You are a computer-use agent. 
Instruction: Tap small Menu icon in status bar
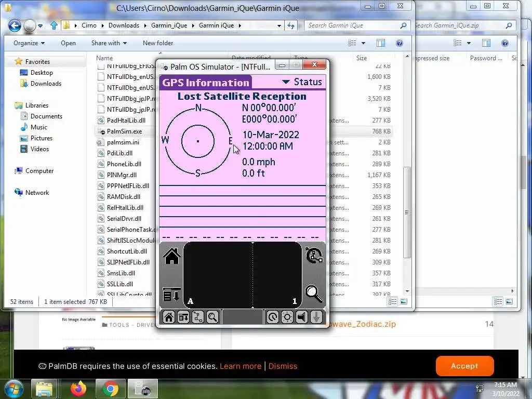(x=183, y=317)
